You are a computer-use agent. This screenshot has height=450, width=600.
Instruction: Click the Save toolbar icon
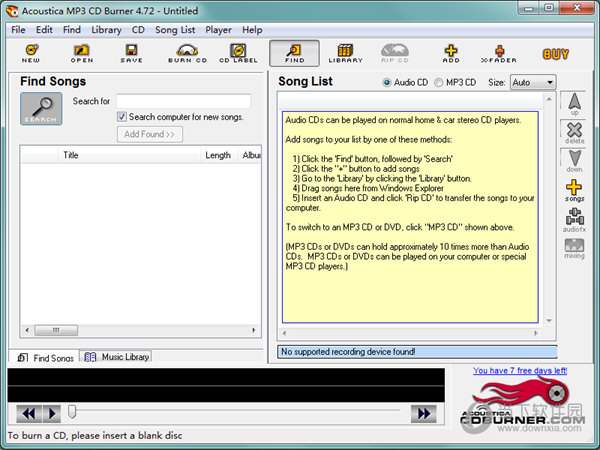(x=131, y=53)
